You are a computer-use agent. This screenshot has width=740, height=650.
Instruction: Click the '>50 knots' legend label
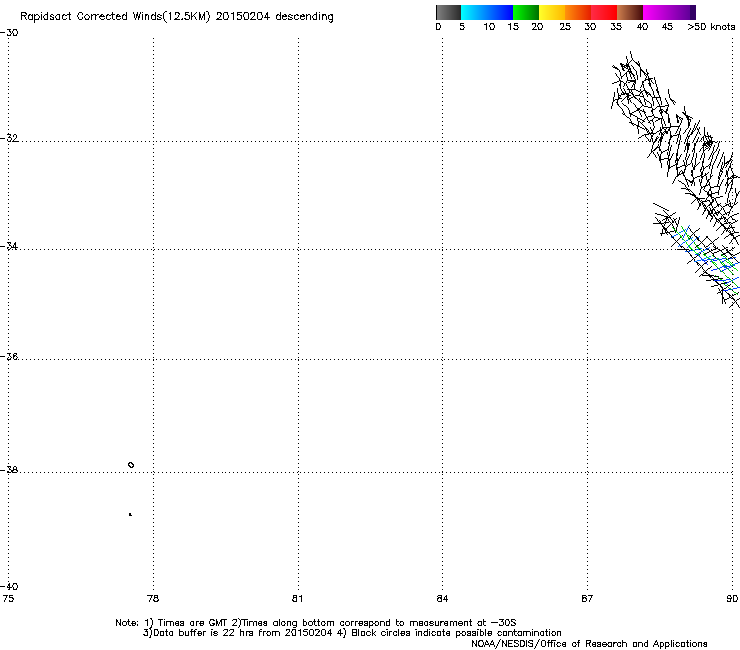[711, 27]
